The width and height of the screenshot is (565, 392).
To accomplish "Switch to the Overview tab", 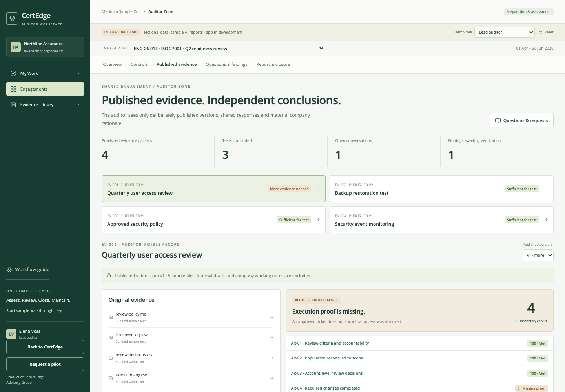I will click(x=112, y=64).
